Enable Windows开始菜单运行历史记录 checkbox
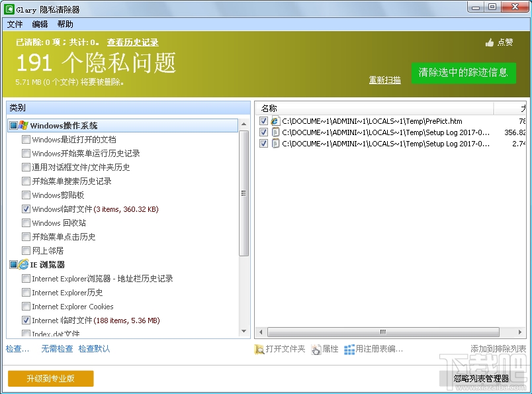The width and height of the screenshot is (532, 394). point(26,154)
